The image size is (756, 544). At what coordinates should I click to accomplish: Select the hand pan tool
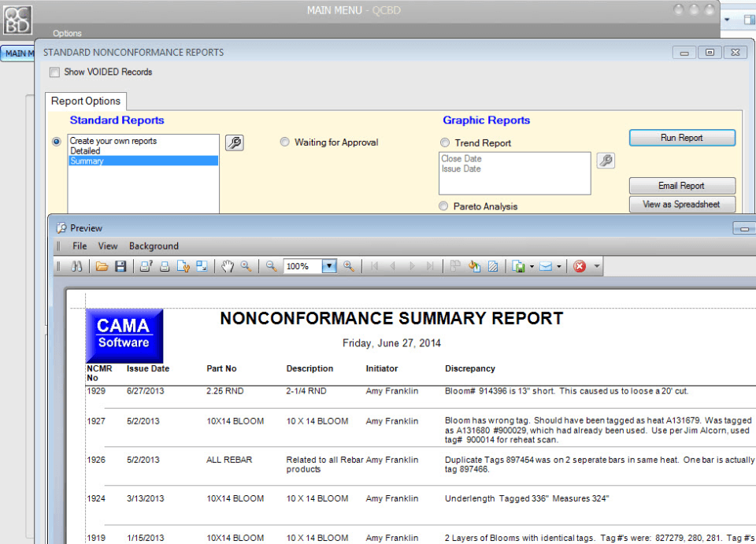tap(228, 266)
